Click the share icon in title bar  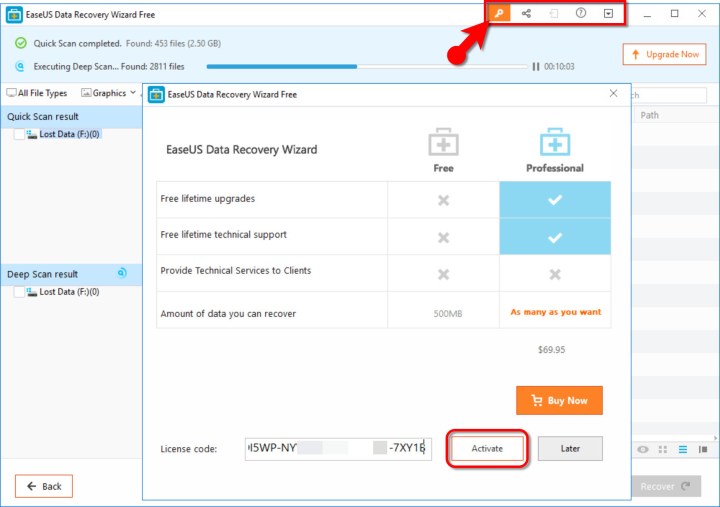click(526, 14)
